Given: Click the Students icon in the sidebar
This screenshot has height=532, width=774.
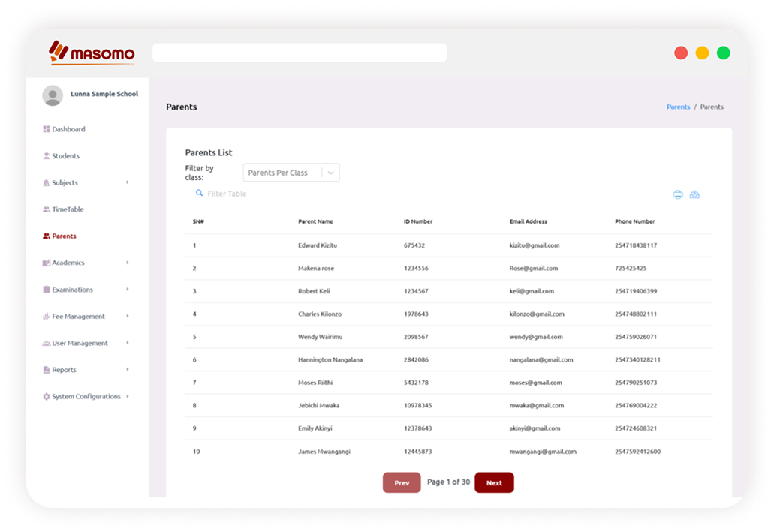Looking at the screenshot, I should click(x=47, y=156).
